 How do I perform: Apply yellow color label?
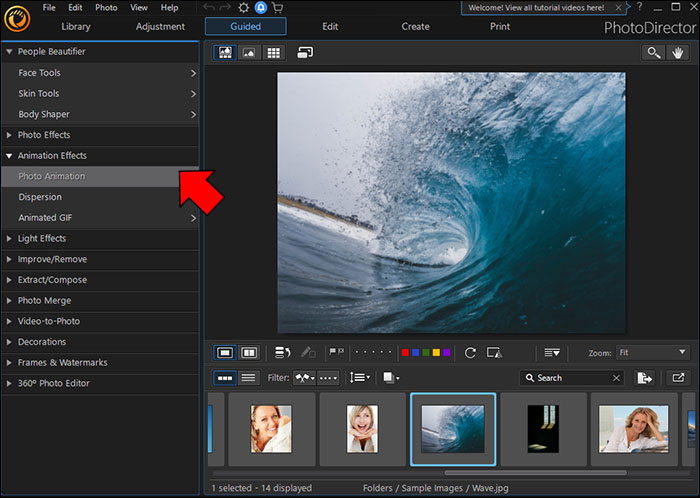pos(436,353)
